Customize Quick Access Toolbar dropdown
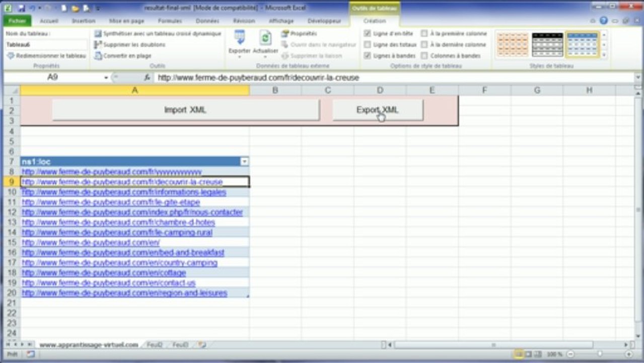The width and height of the screenshot is (644, 363). [97, 8]
